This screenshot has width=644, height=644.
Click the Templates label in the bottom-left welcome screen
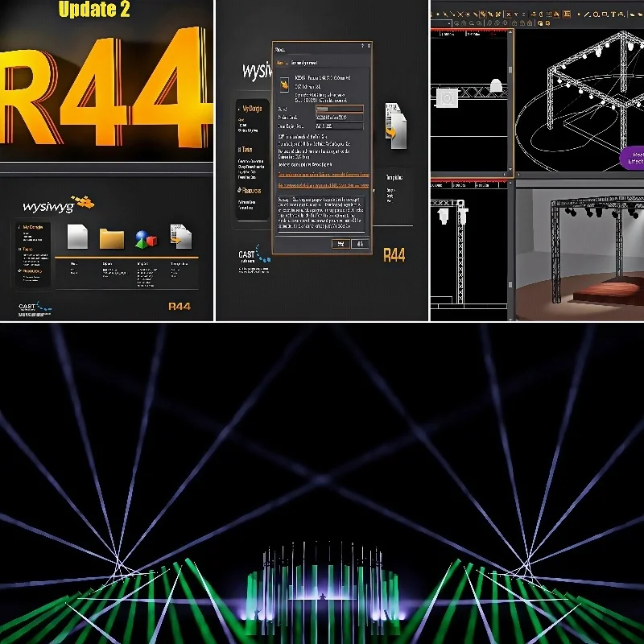(x=179, y=264)
